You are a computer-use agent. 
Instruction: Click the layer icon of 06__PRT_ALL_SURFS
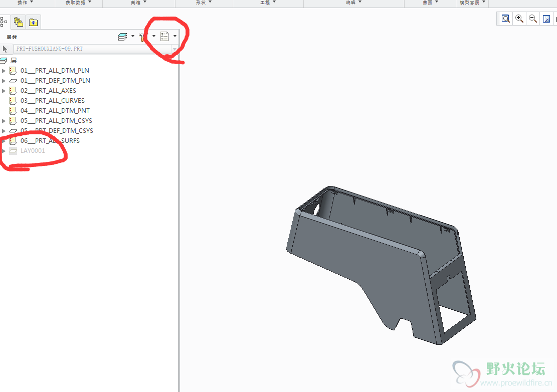[13, 140]
